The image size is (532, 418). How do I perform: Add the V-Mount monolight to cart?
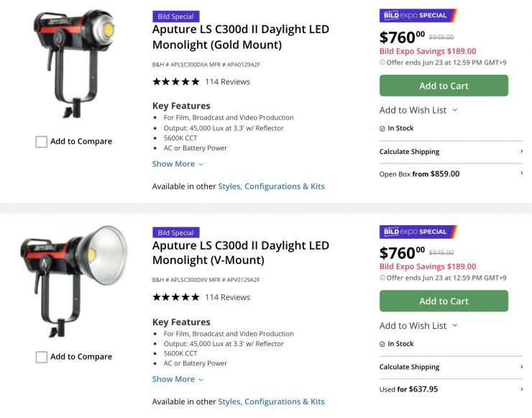(444, 301)
